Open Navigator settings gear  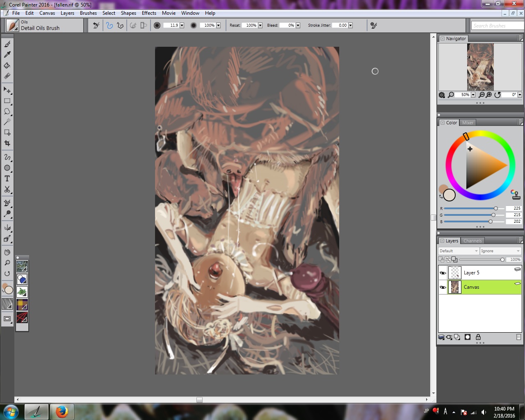pyautogui.click(x=442, y=95)
